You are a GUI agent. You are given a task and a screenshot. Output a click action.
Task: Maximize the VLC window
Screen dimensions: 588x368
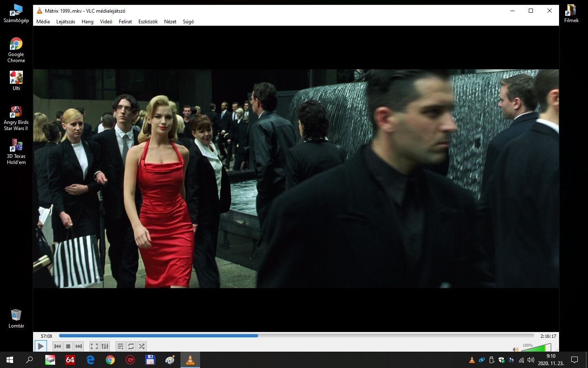(x=531, y=11)
